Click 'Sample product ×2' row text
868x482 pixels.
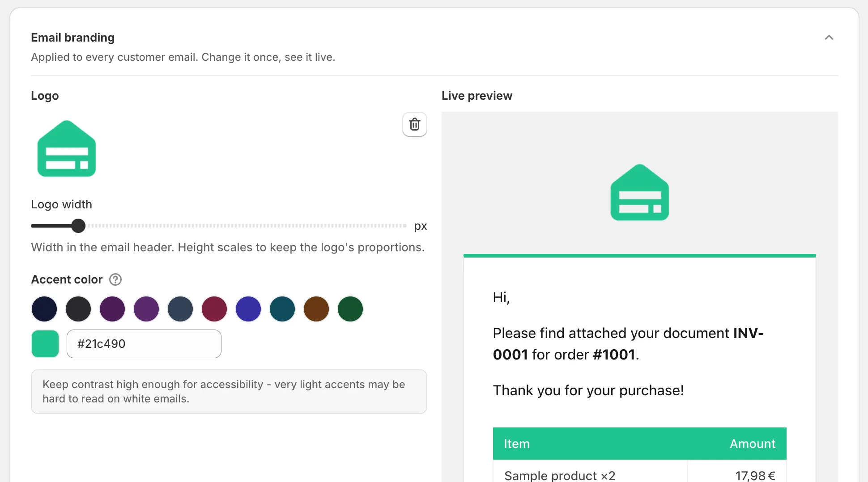click(560, 475)
